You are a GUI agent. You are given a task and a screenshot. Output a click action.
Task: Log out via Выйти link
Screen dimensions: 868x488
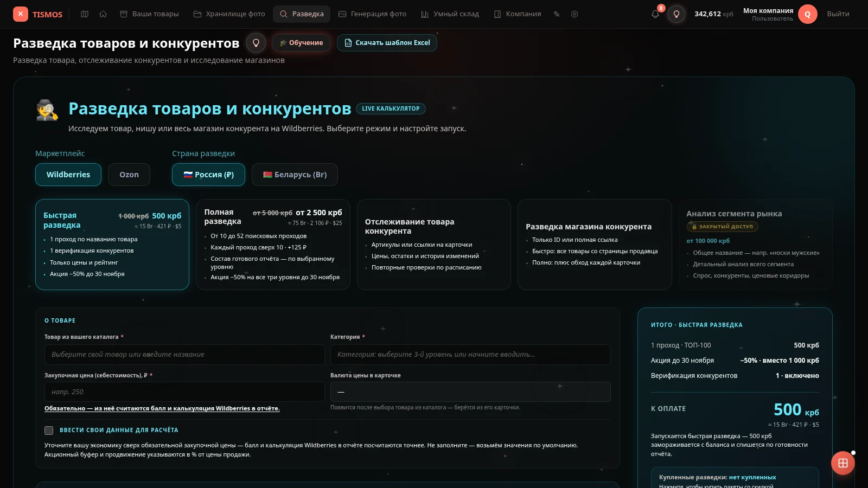click(838, 14)
